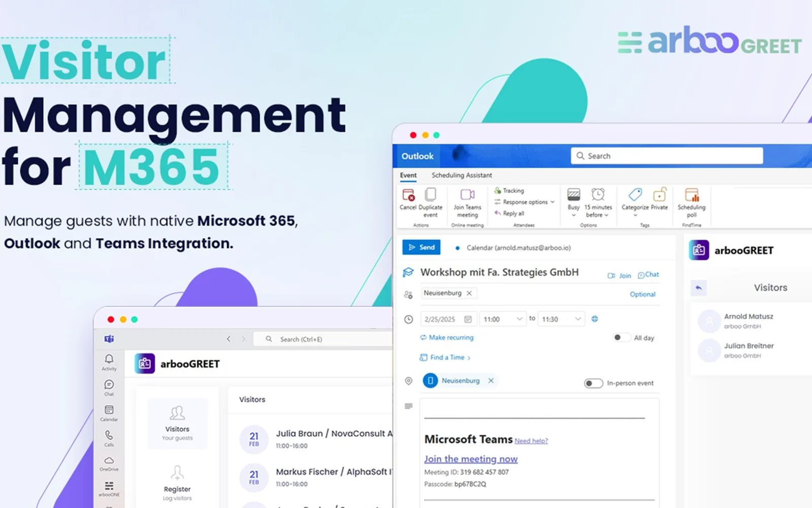Screen dimensions: 812x508
Task: Click Make recurring link
Action: 447,337
